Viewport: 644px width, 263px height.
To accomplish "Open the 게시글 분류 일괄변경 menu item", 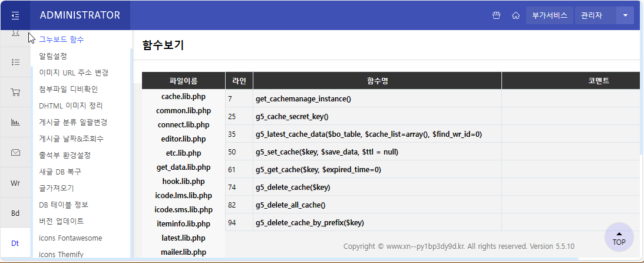I will [73, 122].
